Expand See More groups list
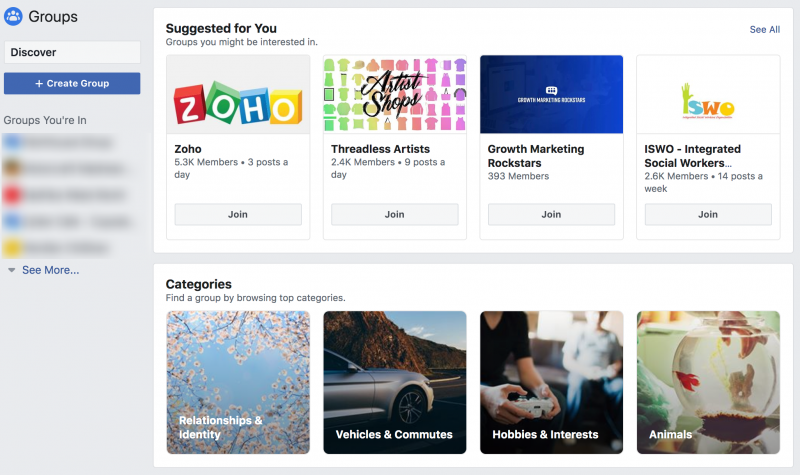Screen dimensions: 800x475 50,270
